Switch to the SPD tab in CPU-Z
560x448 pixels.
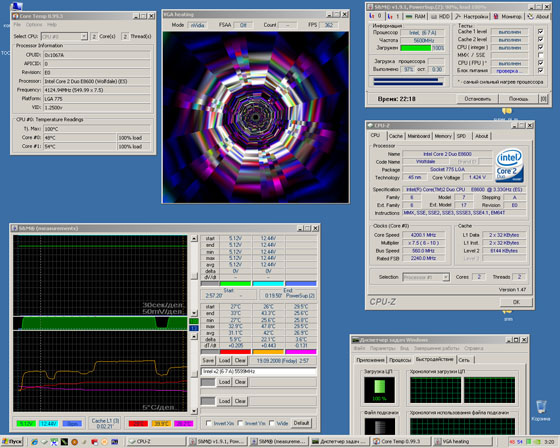click(x=461, y=136)
